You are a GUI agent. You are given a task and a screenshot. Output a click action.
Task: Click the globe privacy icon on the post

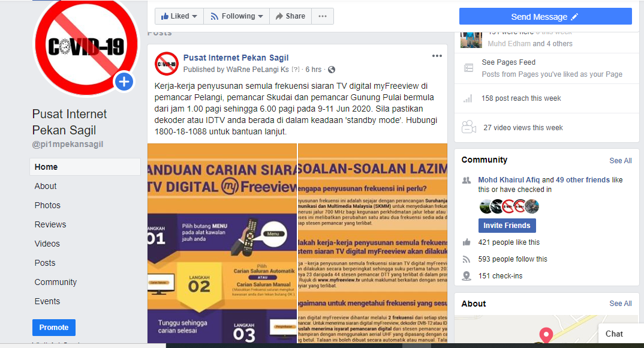[x=332, y=70]
